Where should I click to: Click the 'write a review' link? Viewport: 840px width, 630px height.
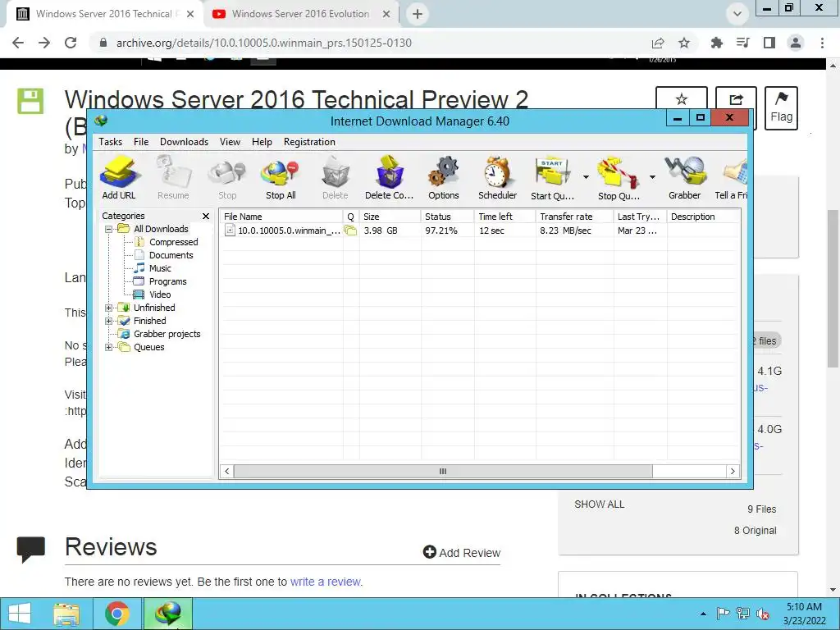[x=326, y=582]
